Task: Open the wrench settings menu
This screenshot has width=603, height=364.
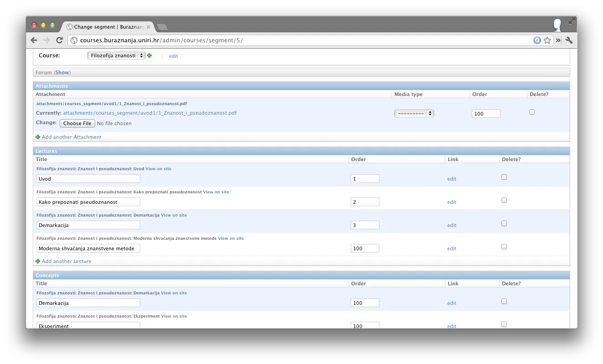Action: point(569,40)
